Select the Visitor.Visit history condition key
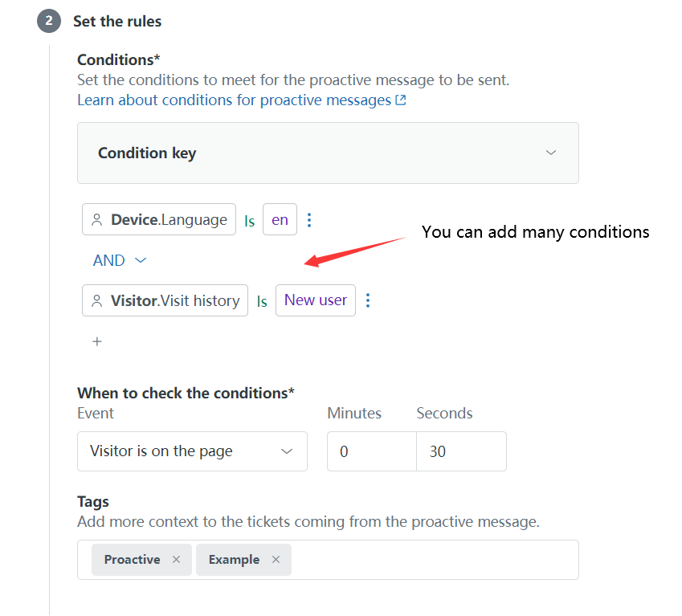Screen dimensions: 682x616 (x=165, y=300)
